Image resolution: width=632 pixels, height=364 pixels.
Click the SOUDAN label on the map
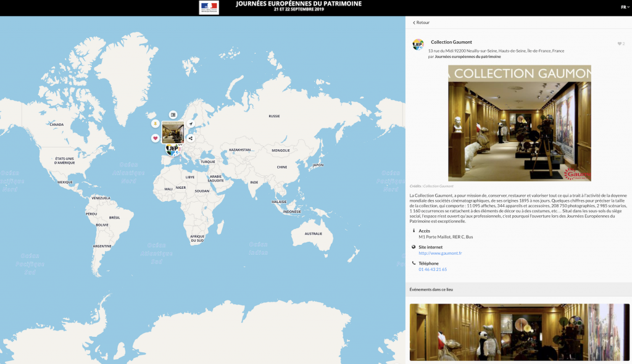(x=202, y=191)
